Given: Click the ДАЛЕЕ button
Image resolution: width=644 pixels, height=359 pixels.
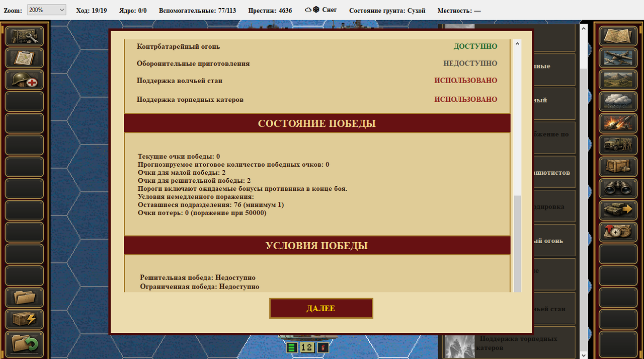Looking at the screenshot, I should tap(321, 308).
